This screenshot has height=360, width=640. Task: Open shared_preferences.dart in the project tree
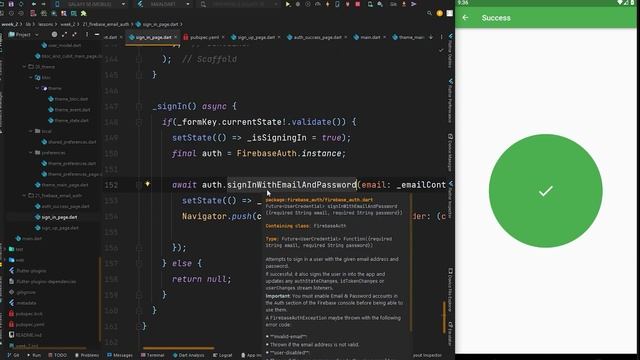(x=69, y=142)
